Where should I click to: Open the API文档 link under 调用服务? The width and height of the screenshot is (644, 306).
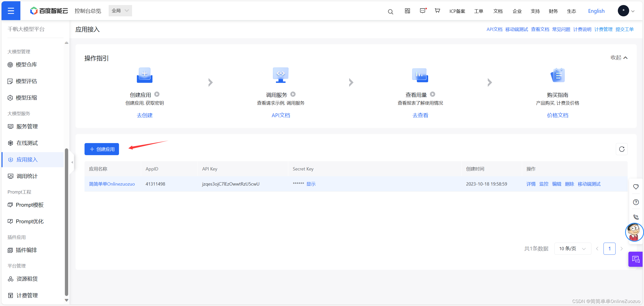pos(281,115)
